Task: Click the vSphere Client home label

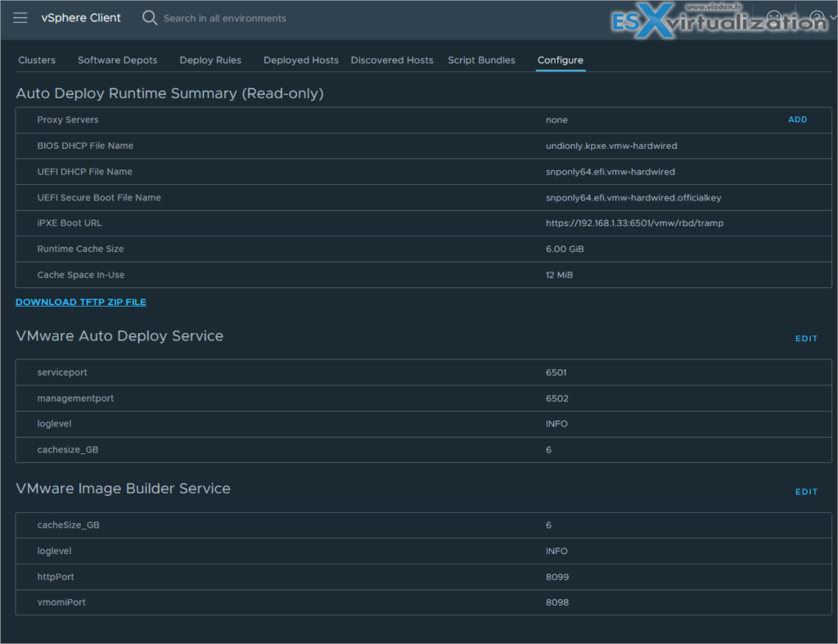Action: [x=80, y=17]
